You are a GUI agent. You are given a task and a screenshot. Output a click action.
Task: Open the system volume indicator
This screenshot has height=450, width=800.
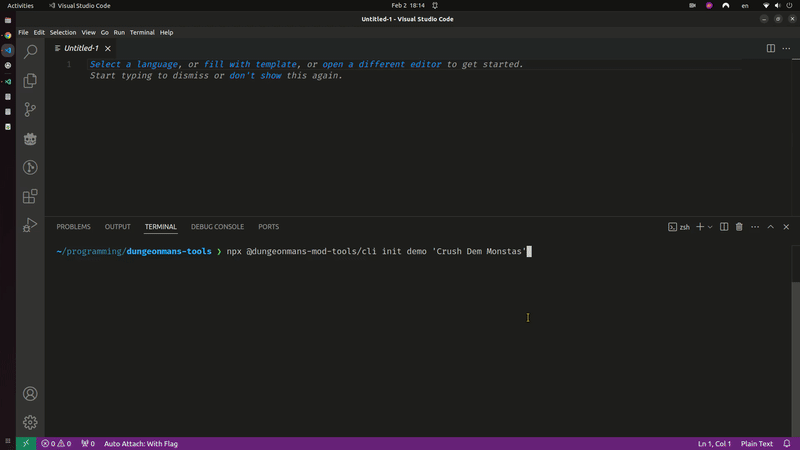click(x=777, y=6)
